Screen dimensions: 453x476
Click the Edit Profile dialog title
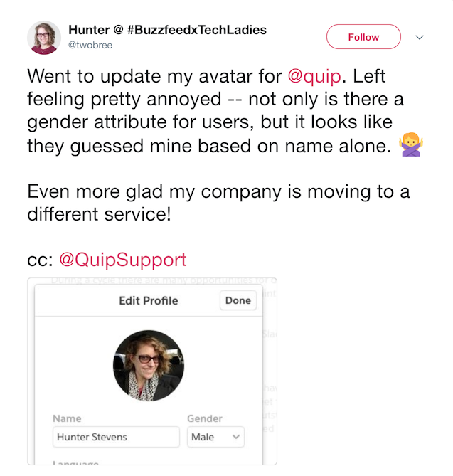149,300
